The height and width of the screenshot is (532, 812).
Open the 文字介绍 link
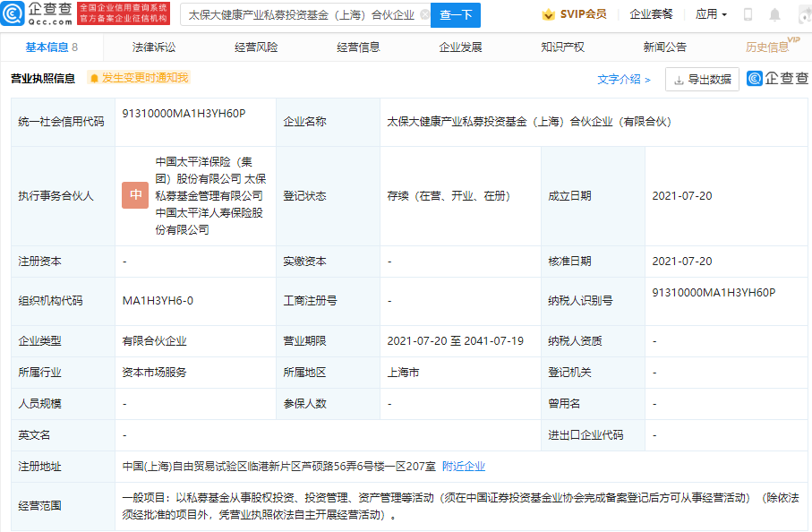point(623,79)
